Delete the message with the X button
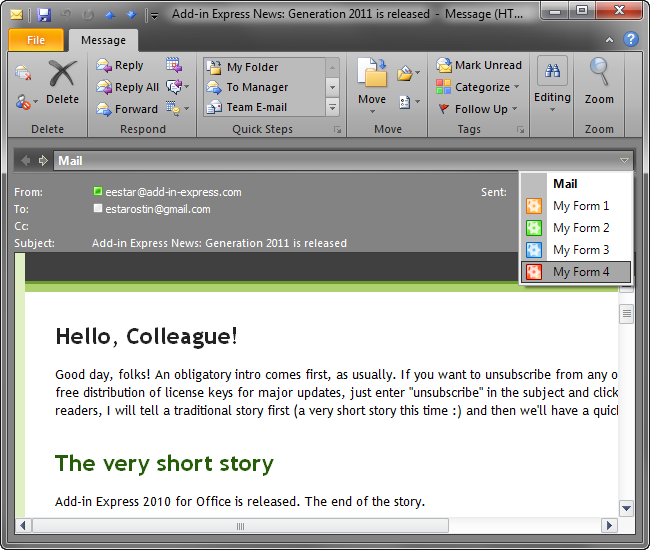650x550 pixels. (62, 82)
